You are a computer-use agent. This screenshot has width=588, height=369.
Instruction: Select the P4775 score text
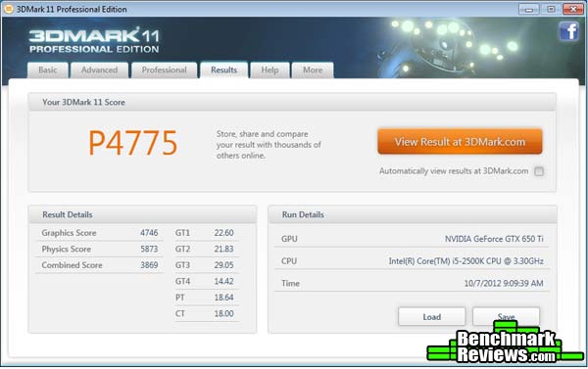132,143
